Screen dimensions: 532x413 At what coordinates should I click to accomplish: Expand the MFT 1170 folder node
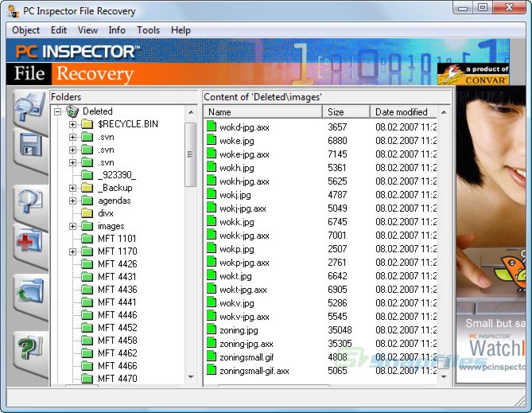(72, 251)
